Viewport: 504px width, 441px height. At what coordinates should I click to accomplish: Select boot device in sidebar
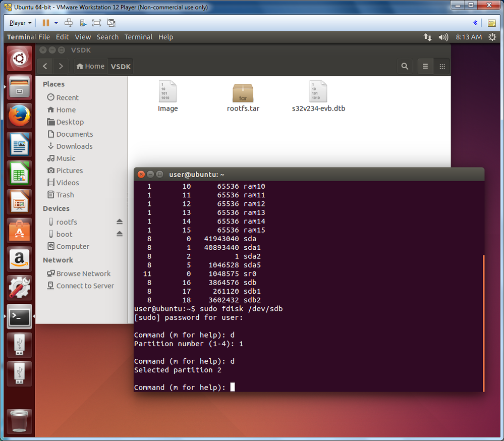coord(61,234)
